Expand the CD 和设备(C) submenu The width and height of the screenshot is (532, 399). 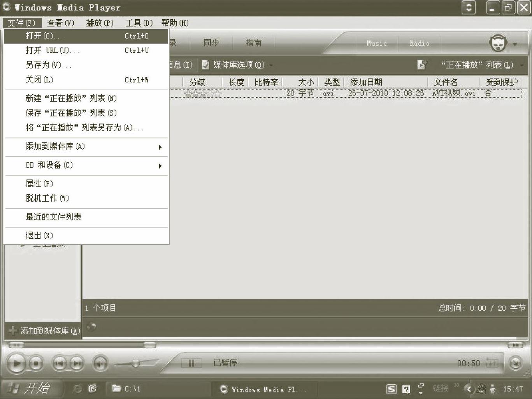click(x=86, y=165)
